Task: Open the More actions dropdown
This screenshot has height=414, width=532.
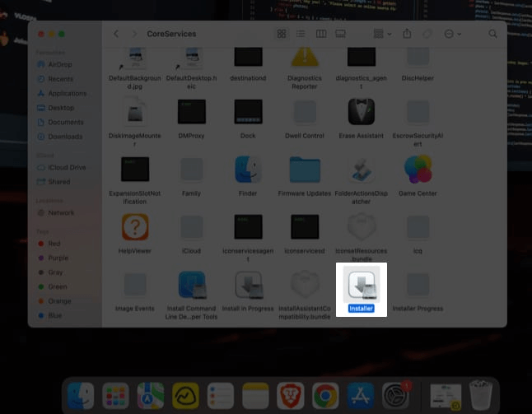Action: click(453, 34)
